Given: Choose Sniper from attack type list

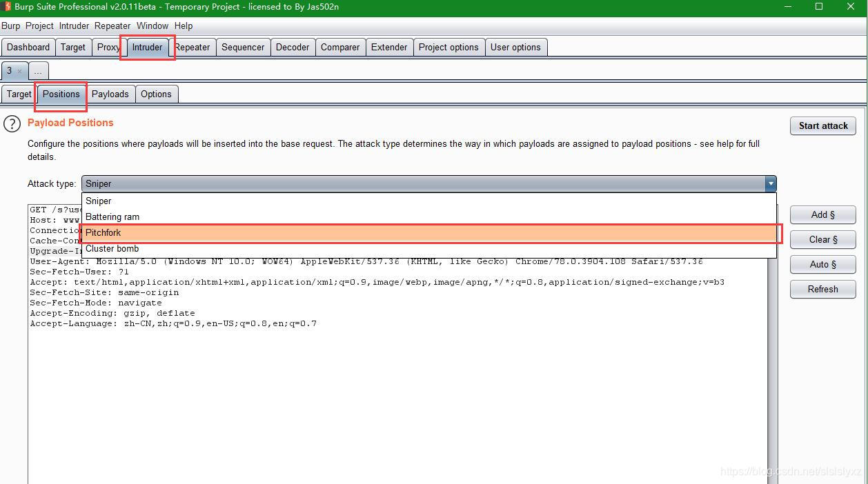Looking at the screenshot, I should [x=429, y=201].
